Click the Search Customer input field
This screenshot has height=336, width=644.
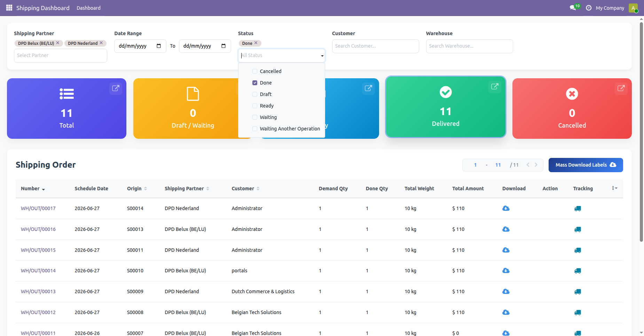[x=375, y=46]
